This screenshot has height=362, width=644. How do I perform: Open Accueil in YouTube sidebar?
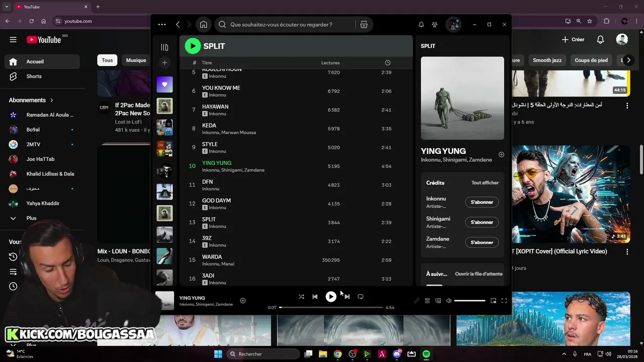tap(42, 61)
